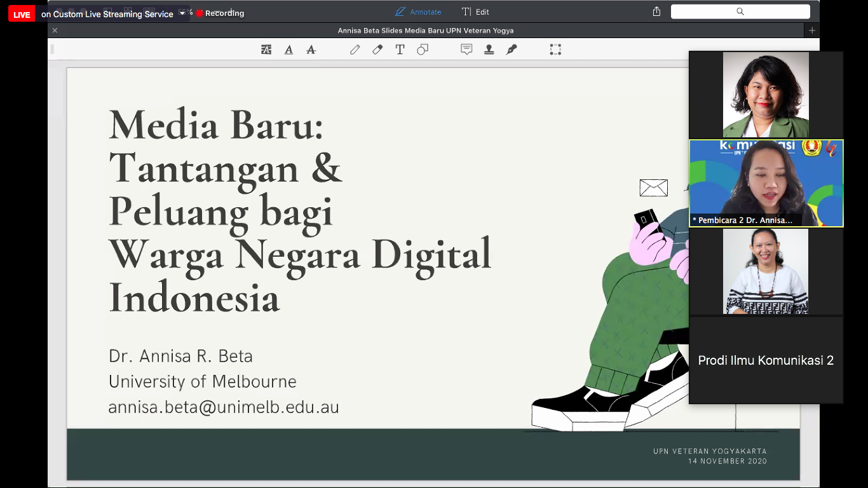The height and width of the screenshot is (488, 868).
Task: Select the text box tool
Action: click(x=400, y=50)
